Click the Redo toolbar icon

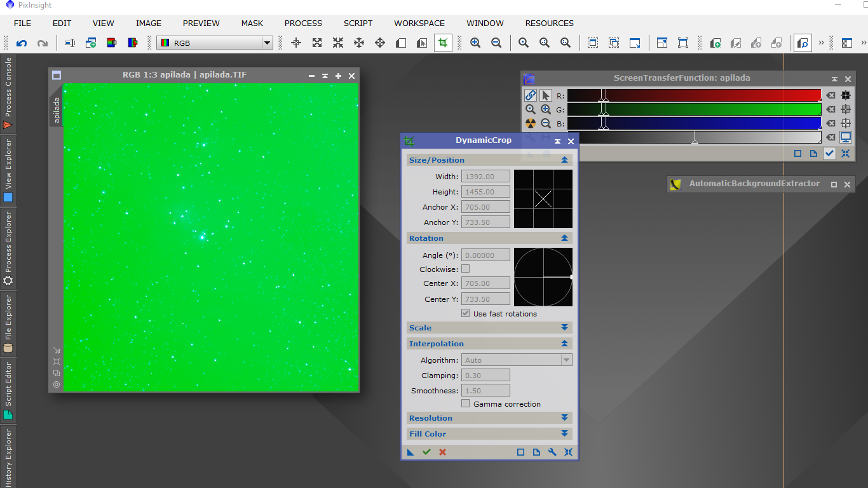click(43, 43)
